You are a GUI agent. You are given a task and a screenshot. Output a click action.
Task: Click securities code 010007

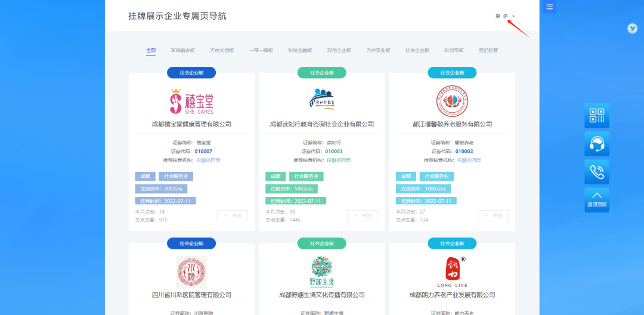point(204,152)
